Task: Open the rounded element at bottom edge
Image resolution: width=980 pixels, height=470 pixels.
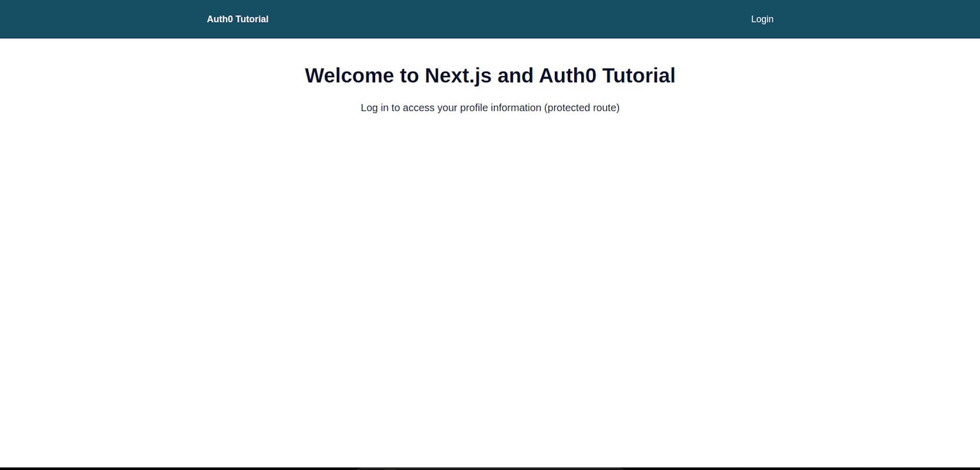Action: pos(489,467)
